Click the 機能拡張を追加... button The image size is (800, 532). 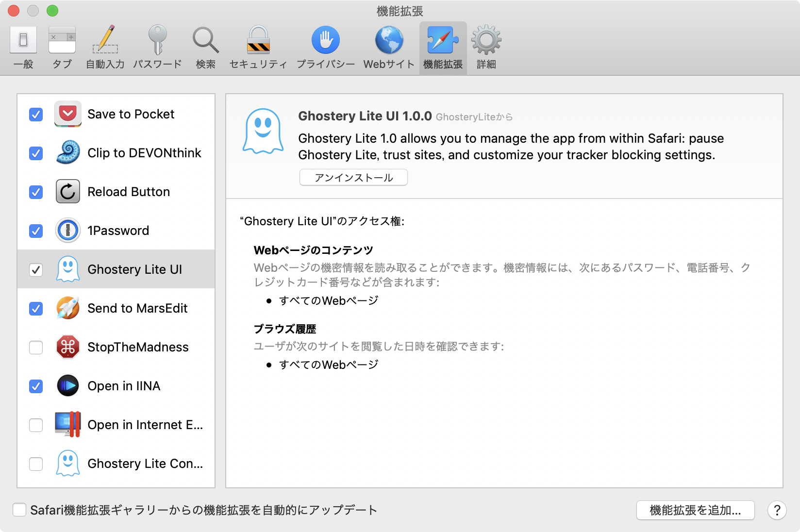tap(695, 510)
